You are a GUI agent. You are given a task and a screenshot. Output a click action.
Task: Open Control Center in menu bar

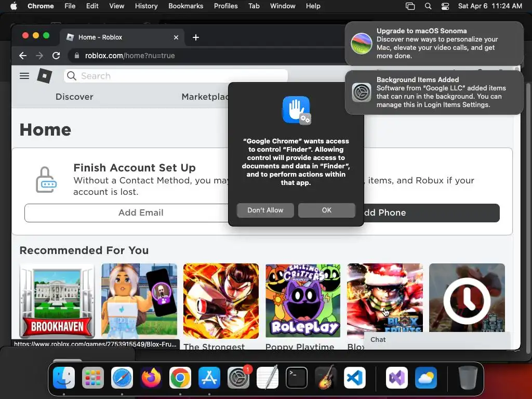point(445,6)
